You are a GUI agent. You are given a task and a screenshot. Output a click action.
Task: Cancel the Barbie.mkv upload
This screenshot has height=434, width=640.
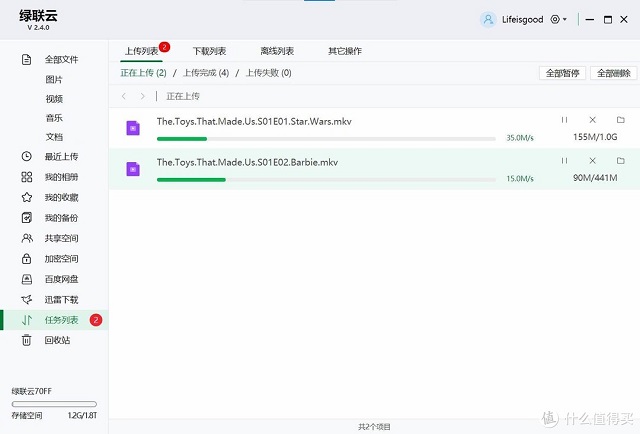(593, 160)
